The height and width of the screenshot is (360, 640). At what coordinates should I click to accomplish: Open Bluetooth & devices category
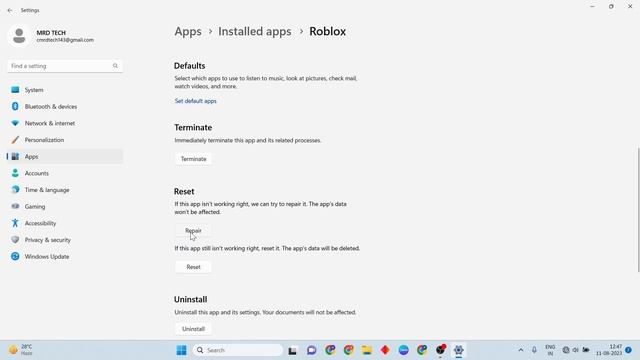pos(64,107)
